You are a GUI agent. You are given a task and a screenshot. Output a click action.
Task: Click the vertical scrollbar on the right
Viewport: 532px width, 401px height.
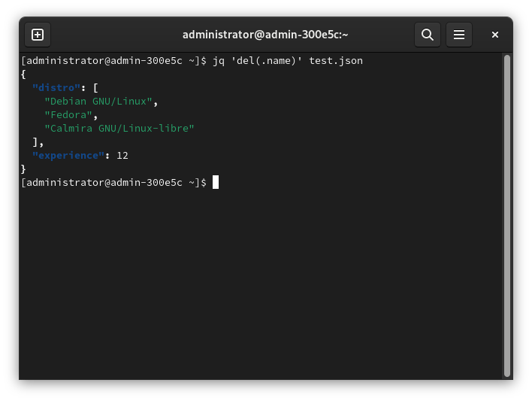[507, 214]
